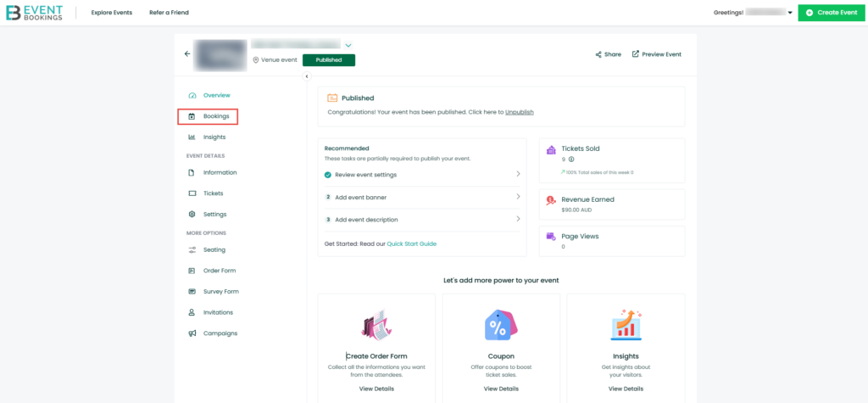This screenshot has height=403, width=868.
Task: Collapse the sidebar with the arrow toggle
Action: pyautogui.click(x=307, y=76)
